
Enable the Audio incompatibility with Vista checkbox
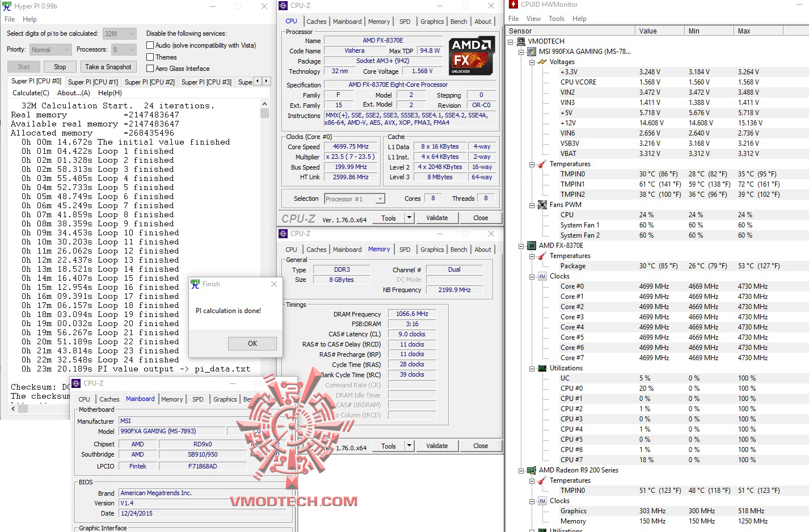tap(150, 45)
